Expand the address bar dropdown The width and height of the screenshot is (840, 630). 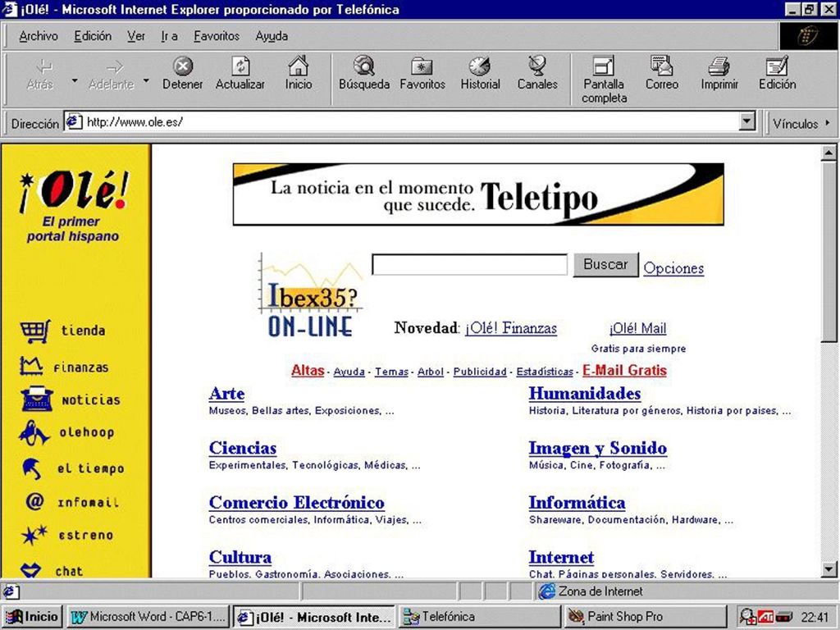747,121
